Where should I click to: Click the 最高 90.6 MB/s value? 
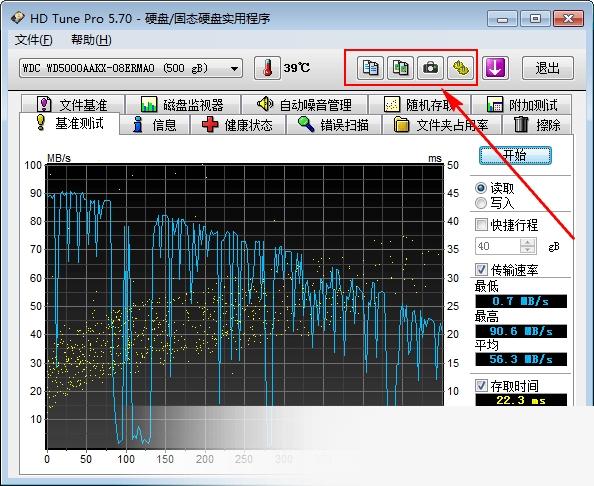click(x=521, y=331)
